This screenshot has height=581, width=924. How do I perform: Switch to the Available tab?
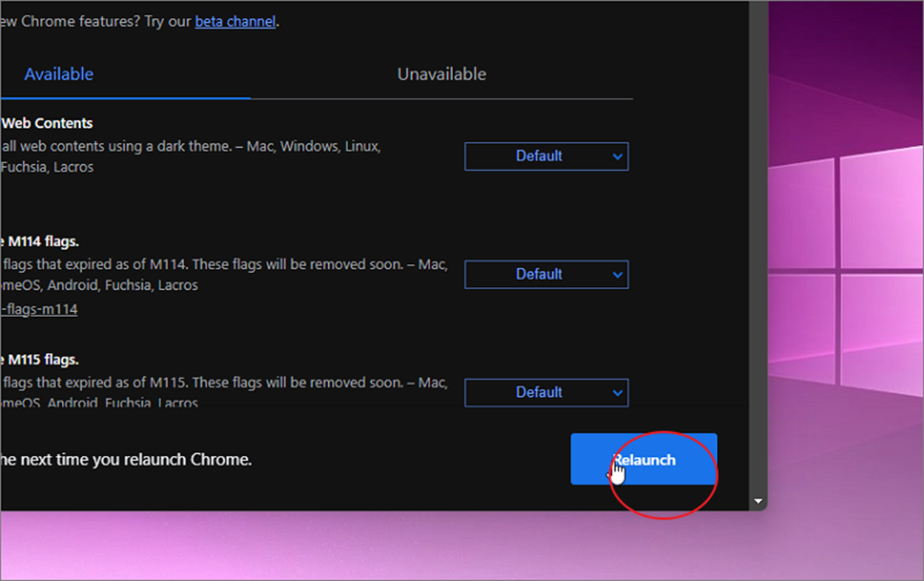(58, 74)
